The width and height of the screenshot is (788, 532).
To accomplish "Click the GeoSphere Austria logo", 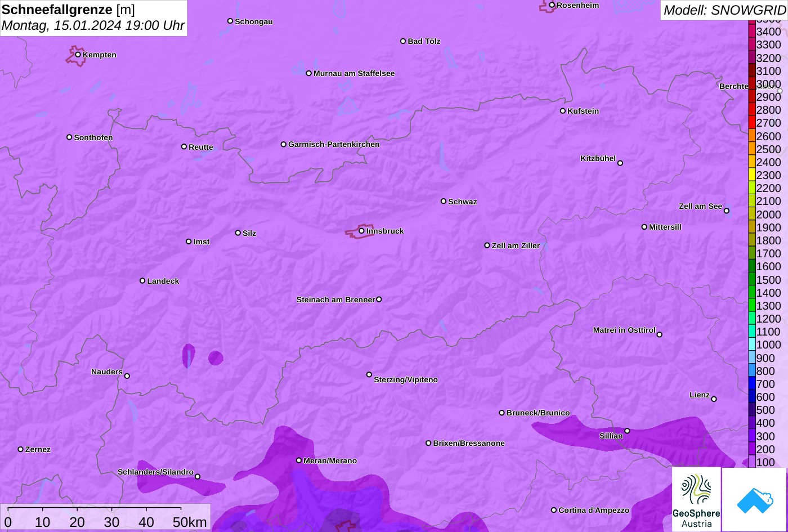I will pyautogui.click(x=696, y=499).
